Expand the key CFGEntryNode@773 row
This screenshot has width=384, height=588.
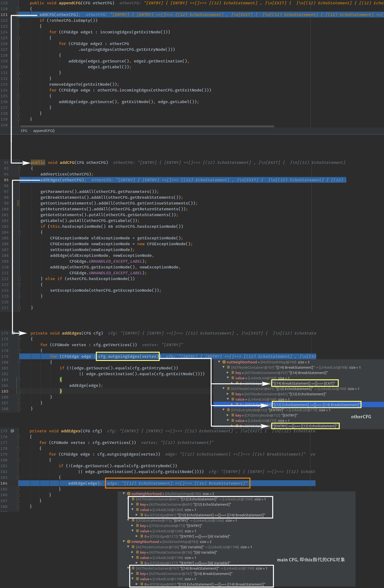tap(133, 526)
